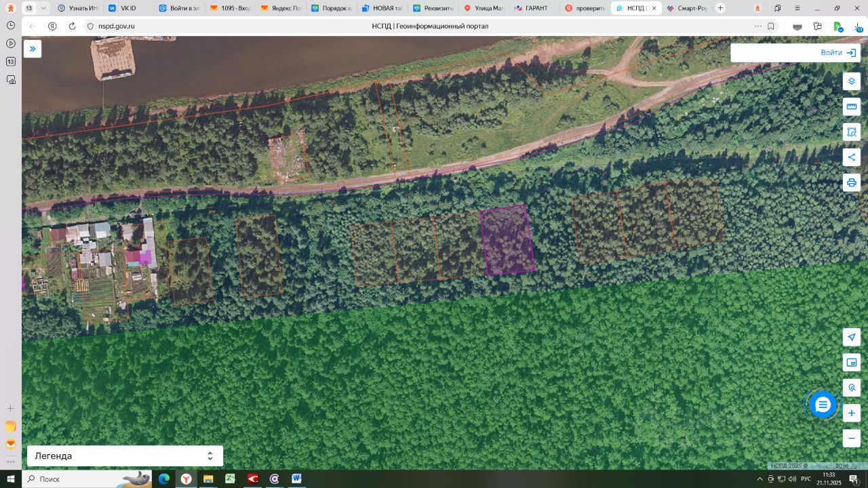
Task: Expand the left sidebar with double chevron
Action: coord(33,49)
